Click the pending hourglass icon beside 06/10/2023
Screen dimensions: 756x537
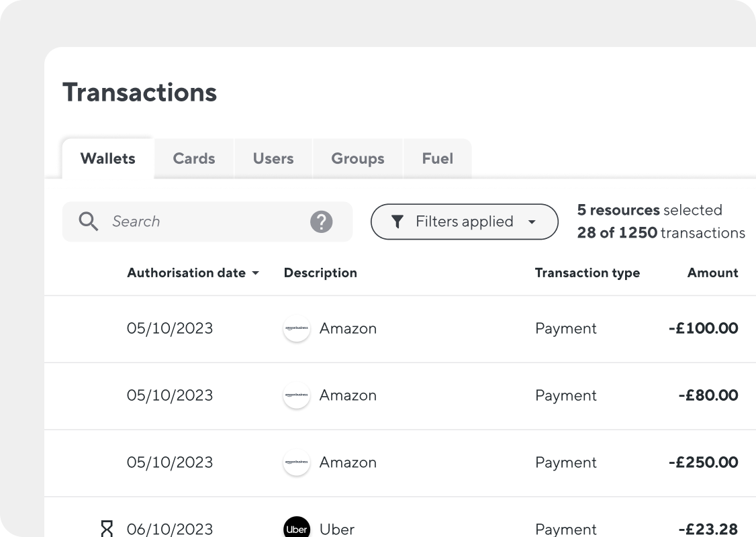pyautogui.click(x=107, y=528)
